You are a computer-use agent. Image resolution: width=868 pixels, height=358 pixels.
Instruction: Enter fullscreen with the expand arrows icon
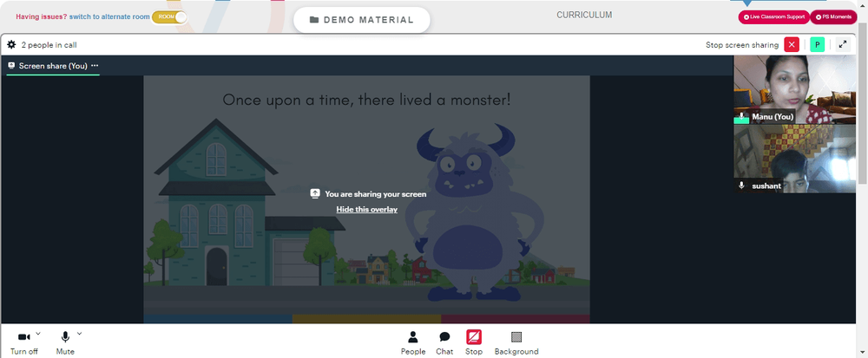[843, 45]
